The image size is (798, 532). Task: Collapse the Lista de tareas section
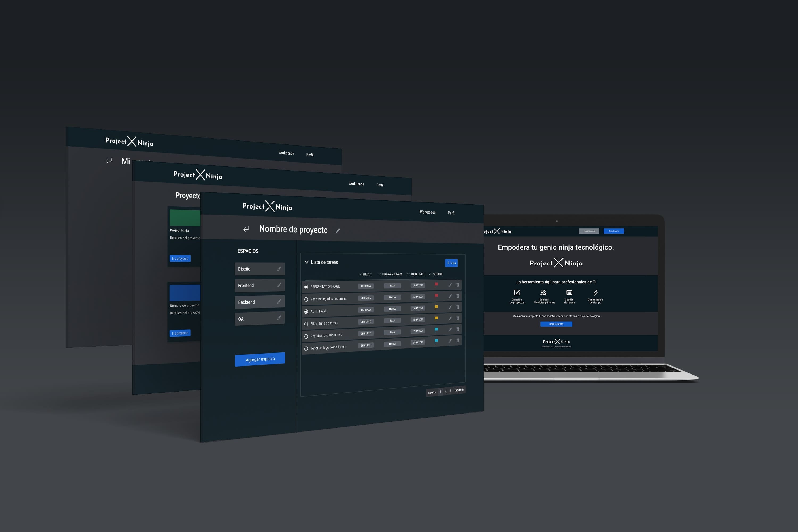(306, 262)
